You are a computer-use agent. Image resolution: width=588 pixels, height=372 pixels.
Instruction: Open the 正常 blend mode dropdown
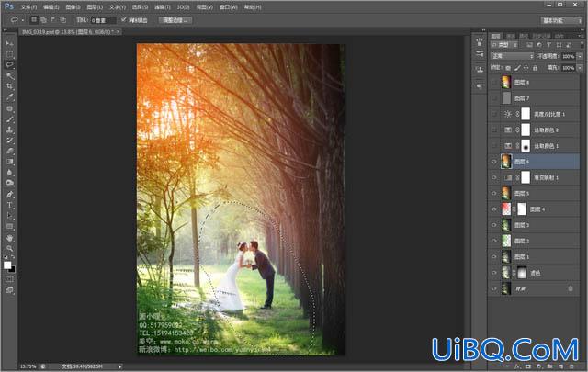512,56
